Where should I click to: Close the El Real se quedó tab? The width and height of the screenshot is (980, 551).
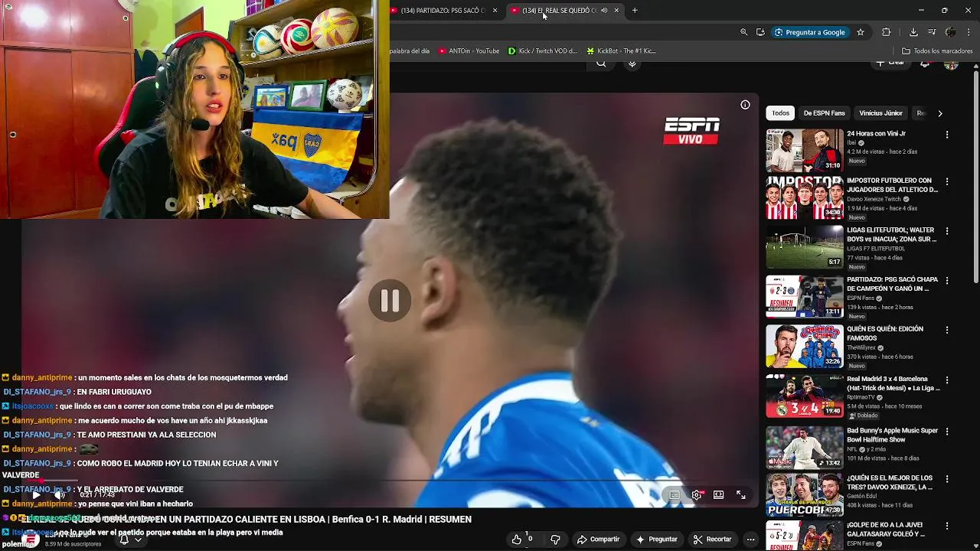pos(616,11)
